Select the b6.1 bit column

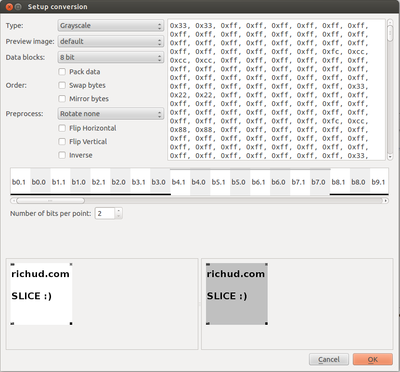(x=259, y=182)
